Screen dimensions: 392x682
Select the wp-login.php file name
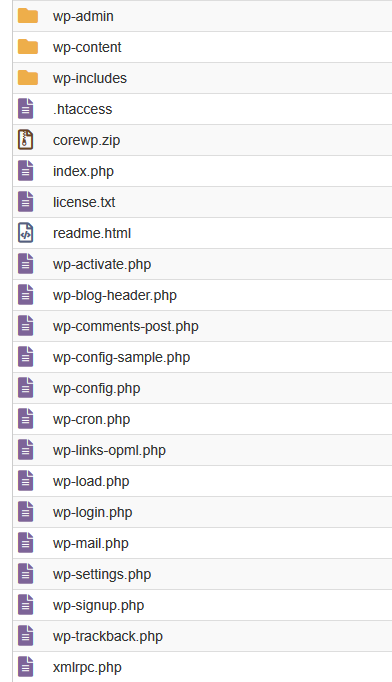click(92, 512)
